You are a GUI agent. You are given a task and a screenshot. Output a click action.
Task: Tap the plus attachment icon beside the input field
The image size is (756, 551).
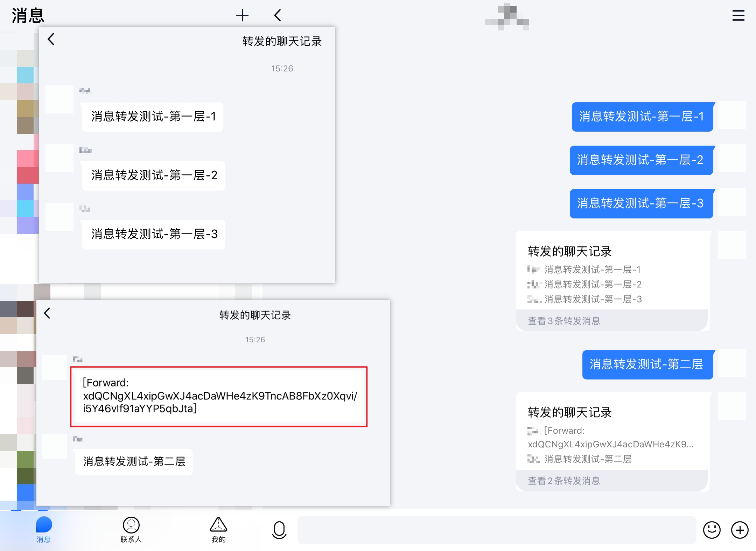740,530
